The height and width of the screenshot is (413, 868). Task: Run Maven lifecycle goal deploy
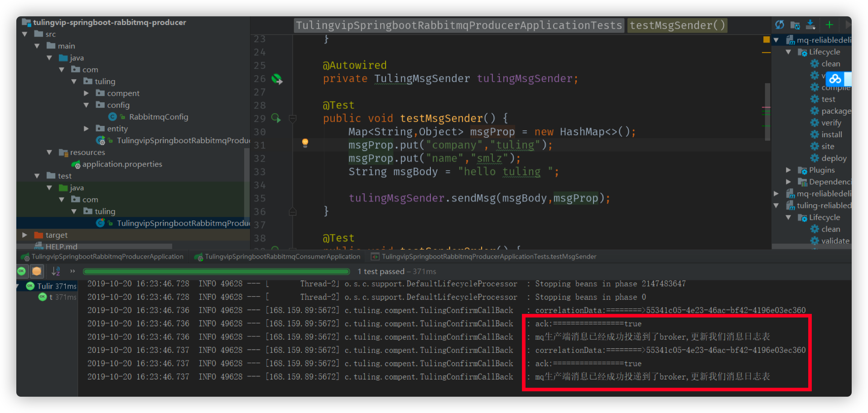pyautogui.click(x=834, y=158)
